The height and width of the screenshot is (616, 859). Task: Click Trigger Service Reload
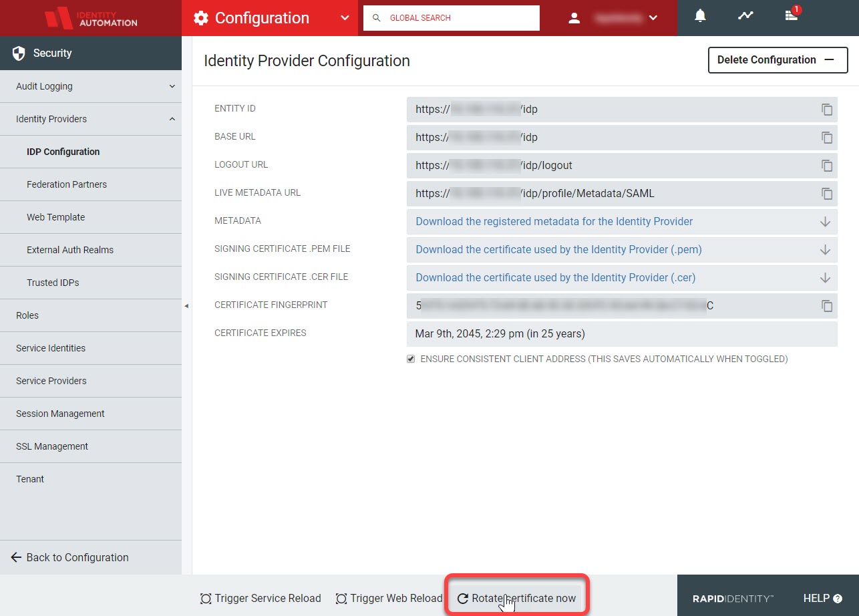tap(261, 599)
